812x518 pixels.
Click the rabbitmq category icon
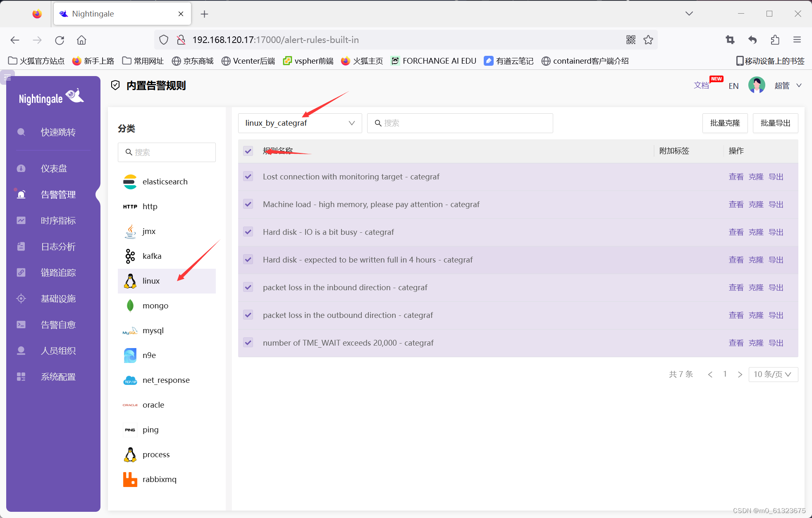(x=130, y=480)
